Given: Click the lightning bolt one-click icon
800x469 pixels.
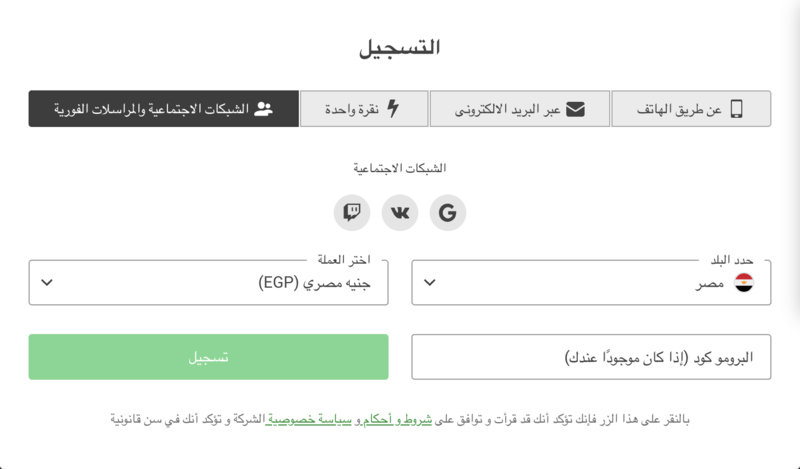Looking at the screenshot, I should (392, 109).
